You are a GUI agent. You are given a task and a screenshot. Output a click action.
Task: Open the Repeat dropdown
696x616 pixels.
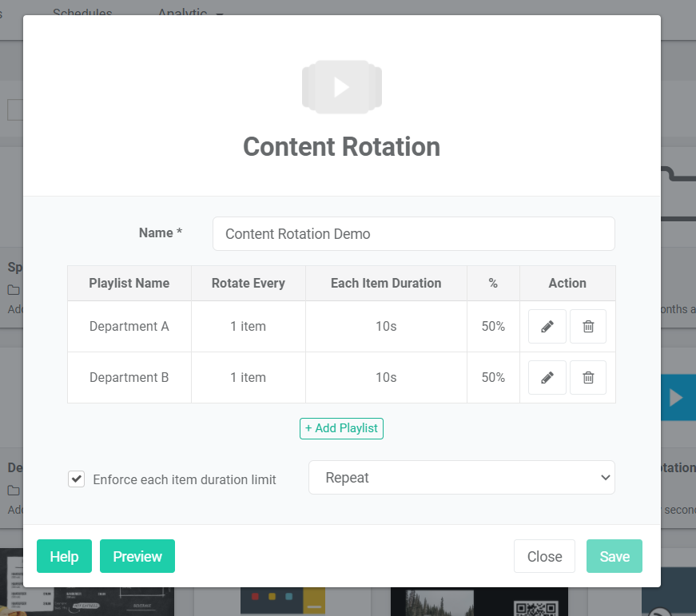coord(461,477)
